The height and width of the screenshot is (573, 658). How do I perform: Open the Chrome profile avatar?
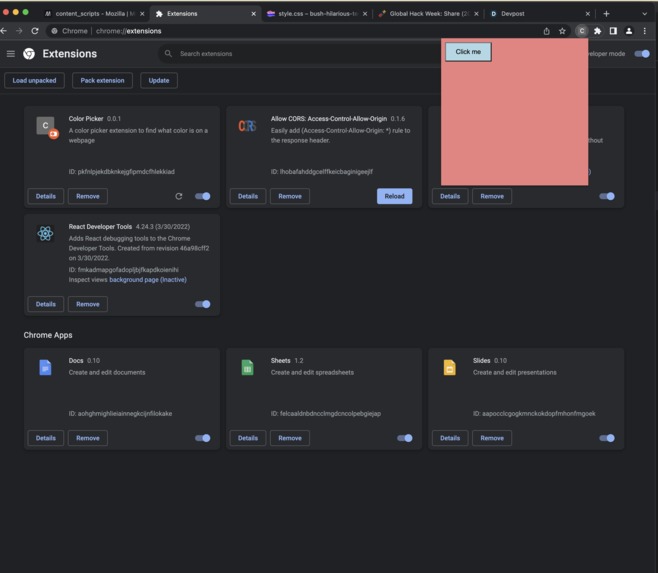coord(629,31)
